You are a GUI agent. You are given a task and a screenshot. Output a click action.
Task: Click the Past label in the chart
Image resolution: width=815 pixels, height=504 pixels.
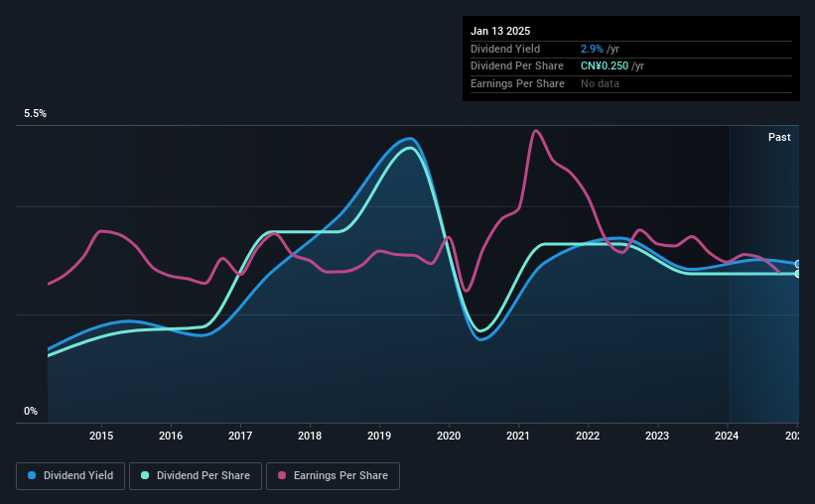[x=779, y=137]
